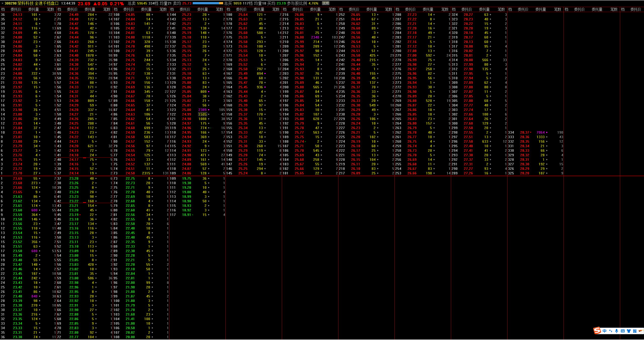
Task: Click total buy volume 9059
Action: click(237, 3)
